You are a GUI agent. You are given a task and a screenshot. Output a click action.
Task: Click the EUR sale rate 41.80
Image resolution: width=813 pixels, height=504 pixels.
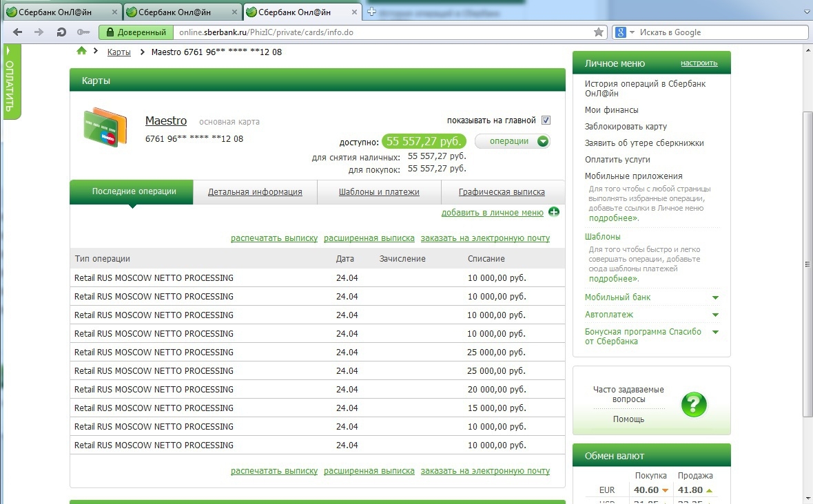pyautogui.click(x=690, y=490)
